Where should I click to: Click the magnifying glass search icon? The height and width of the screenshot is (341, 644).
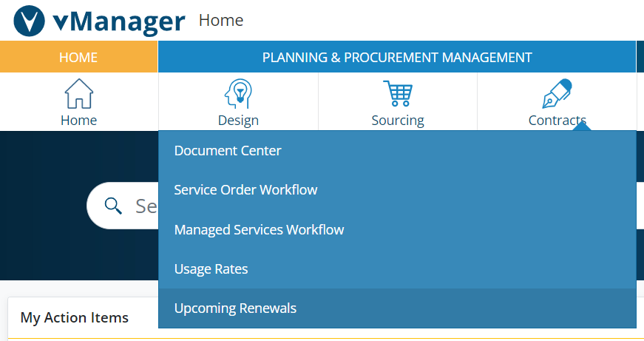[113, 205]
